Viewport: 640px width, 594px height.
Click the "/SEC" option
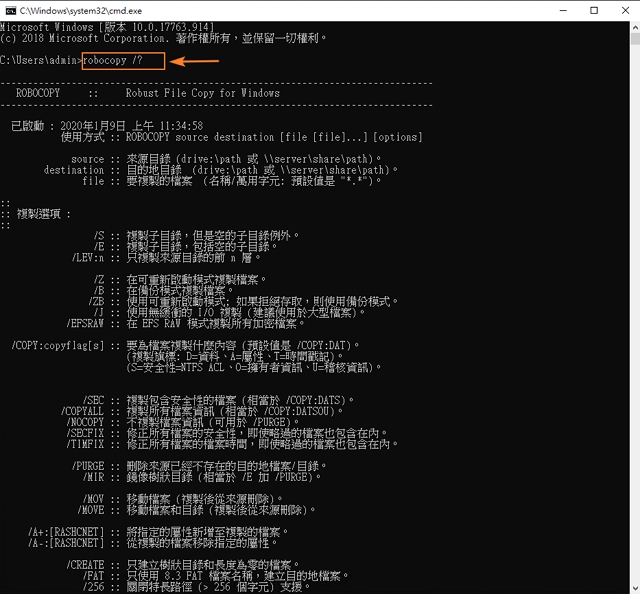93,400
